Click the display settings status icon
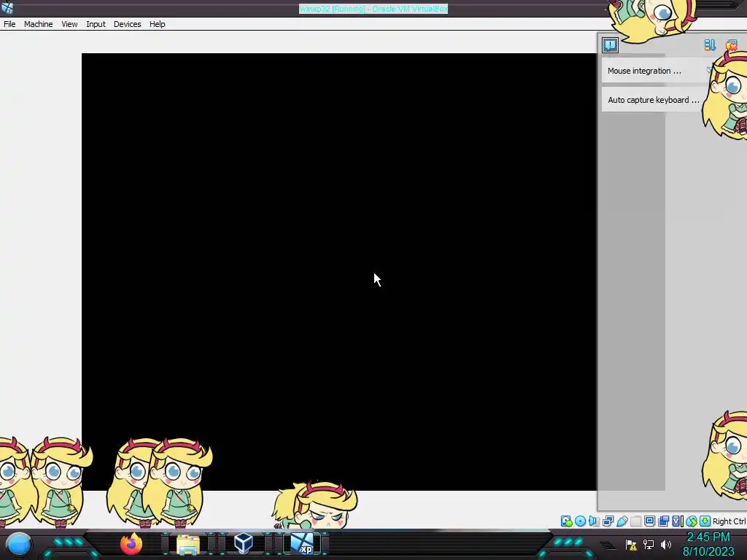The image size is (747, 560). (650, 521)
